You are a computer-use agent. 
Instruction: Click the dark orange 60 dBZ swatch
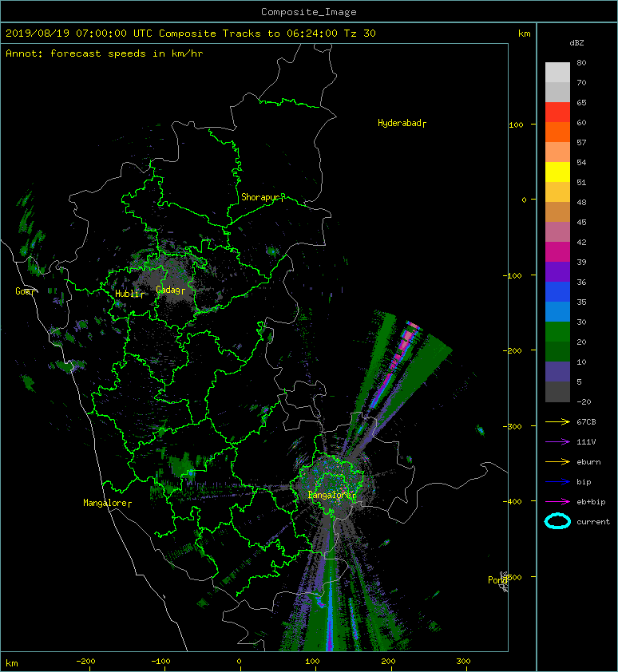coord(557,132)
